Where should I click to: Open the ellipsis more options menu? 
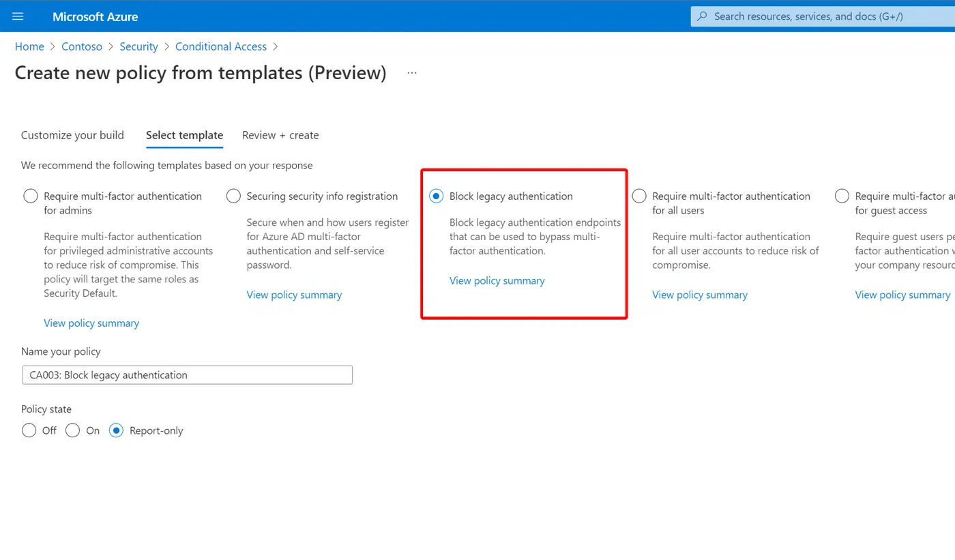[412, 73]
